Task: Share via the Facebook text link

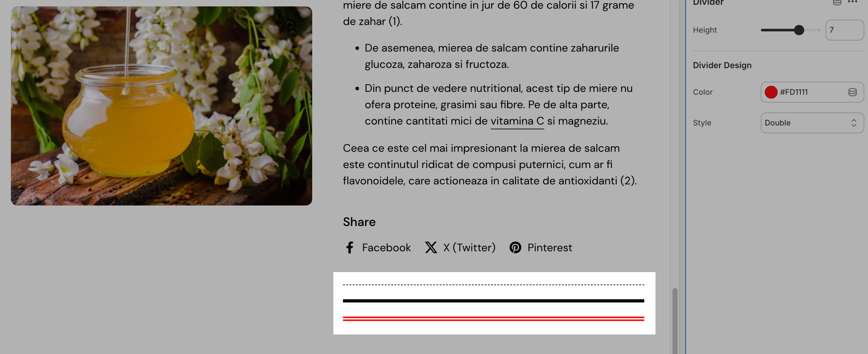Action: [x=386, y=248]
